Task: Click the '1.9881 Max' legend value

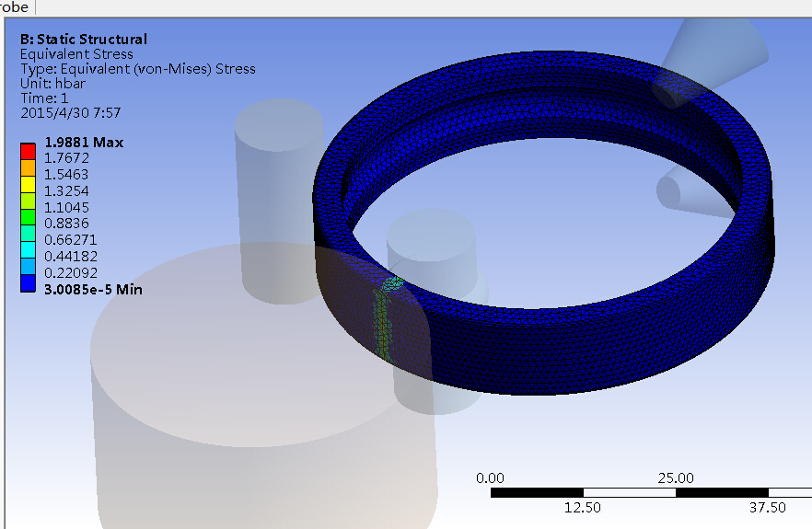Action: click(84, 143)
